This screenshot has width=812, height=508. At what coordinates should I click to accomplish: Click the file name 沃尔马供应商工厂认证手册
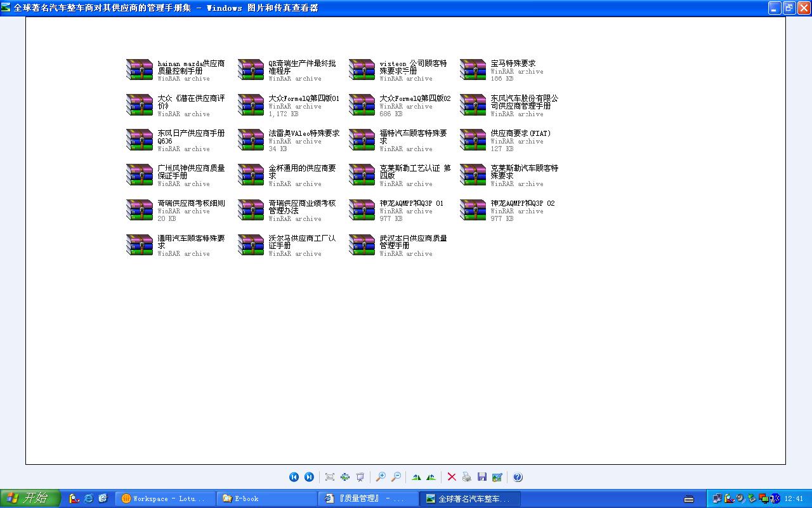(303, 242)
